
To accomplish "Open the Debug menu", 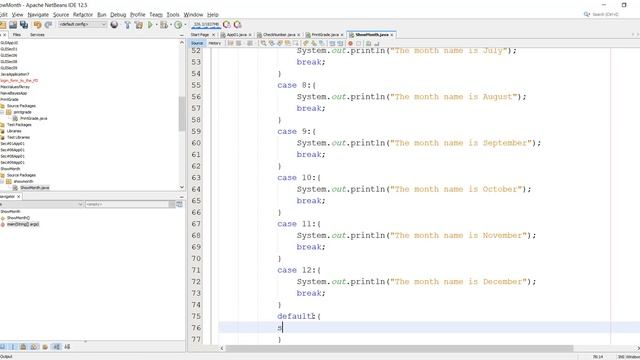I will click(118, 15).
